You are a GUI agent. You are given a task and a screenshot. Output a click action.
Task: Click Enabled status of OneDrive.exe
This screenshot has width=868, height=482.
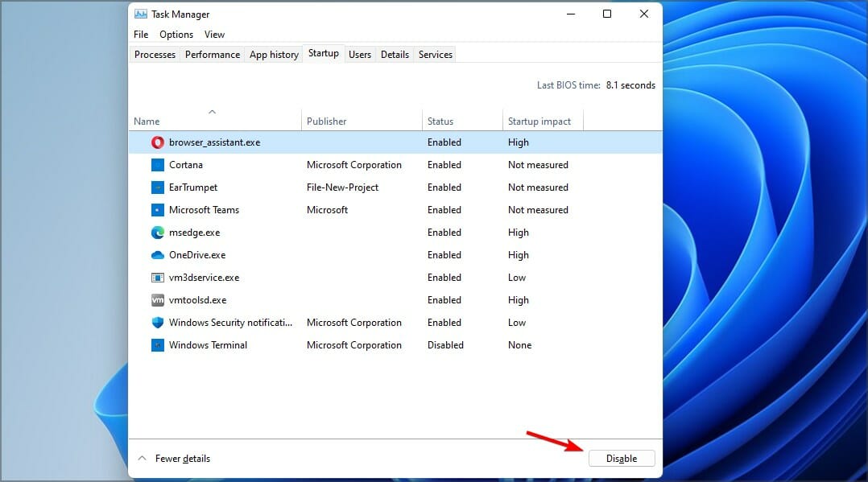click(444, 255)
